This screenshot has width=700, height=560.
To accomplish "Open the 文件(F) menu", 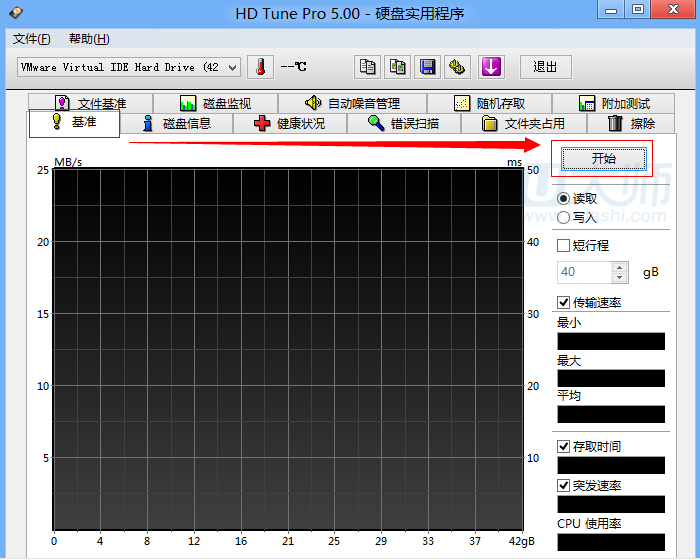I will pos(32,39).
